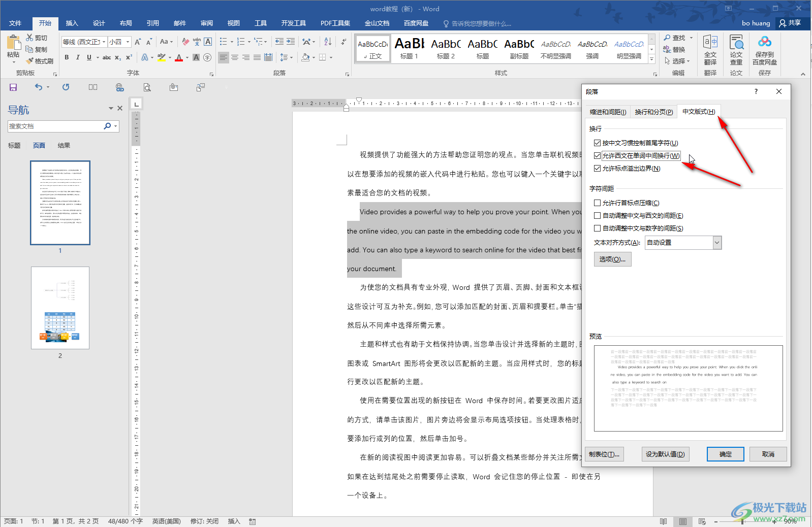The height and width of the screenshot is (527, 812).
Task: Apply italic with the I icon
Action: coord(78,57)
